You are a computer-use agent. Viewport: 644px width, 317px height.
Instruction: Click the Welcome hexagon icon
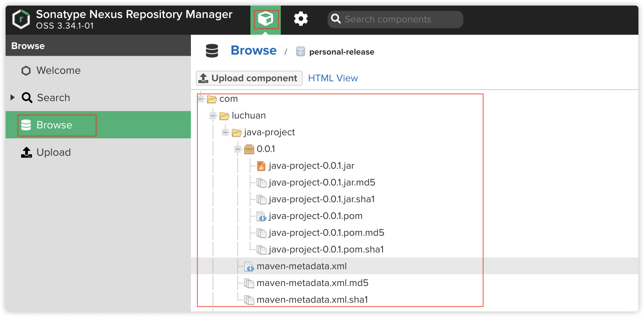(26, 71)
